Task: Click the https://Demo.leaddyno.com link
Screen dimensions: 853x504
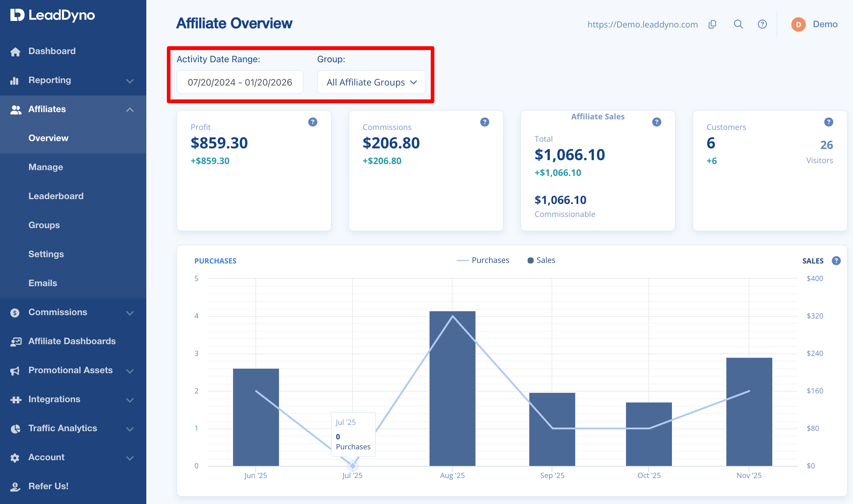Action: coord(642,24)
